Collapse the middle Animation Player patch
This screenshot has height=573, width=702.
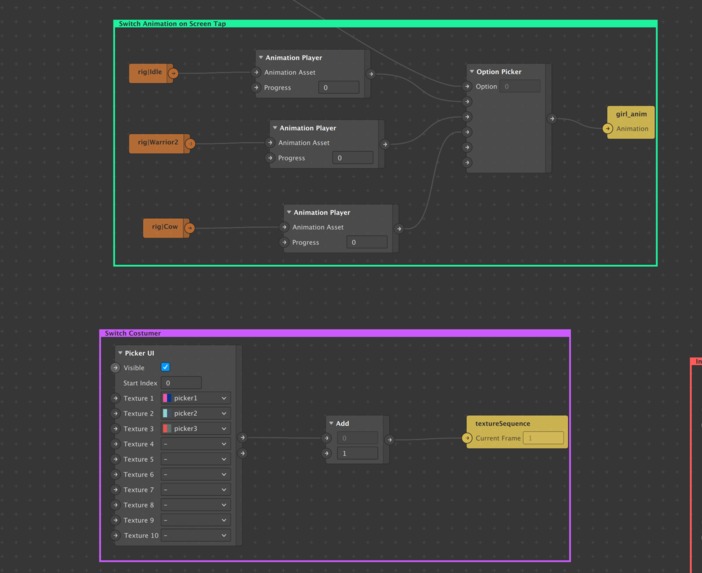click(275, 128)
